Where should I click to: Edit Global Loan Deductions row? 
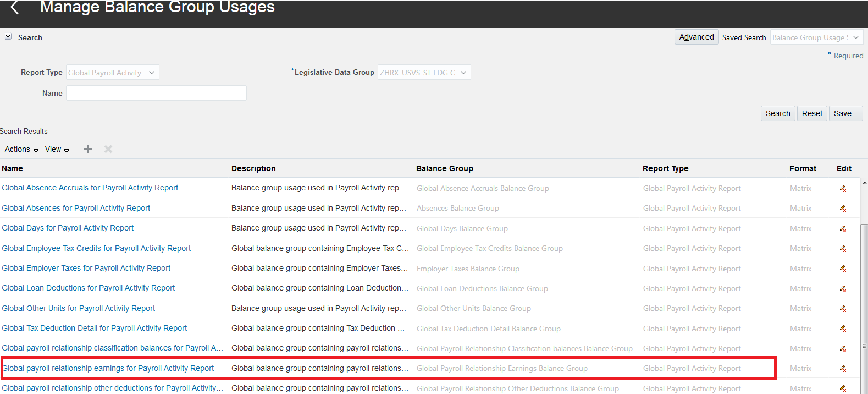(843, 289)
